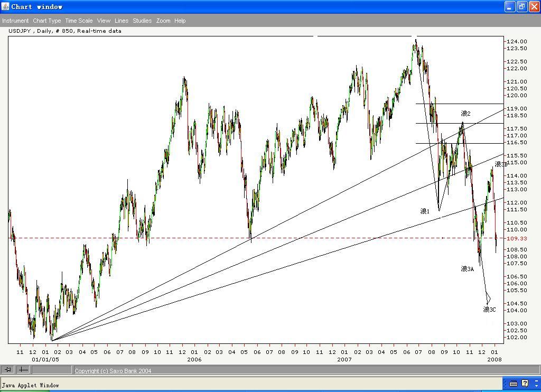The image size is (541, 392).
Task: Click the Java icon in title bar
Action: [5, 6]
